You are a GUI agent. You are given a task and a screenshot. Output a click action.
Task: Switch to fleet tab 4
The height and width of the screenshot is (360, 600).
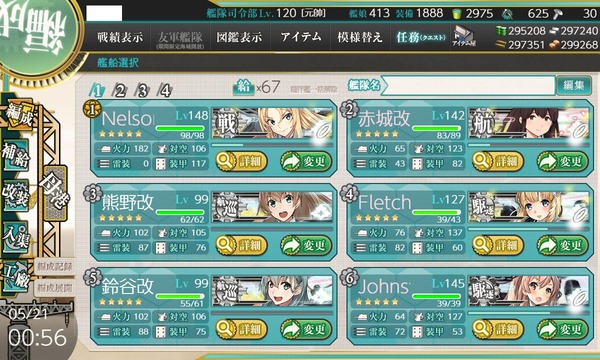coord(165,91)
